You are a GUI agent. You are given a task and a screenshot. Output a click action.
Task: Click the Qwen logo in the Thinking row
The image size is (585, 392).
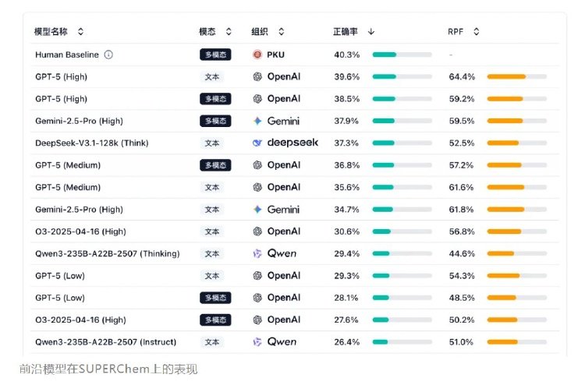(257, 253)
